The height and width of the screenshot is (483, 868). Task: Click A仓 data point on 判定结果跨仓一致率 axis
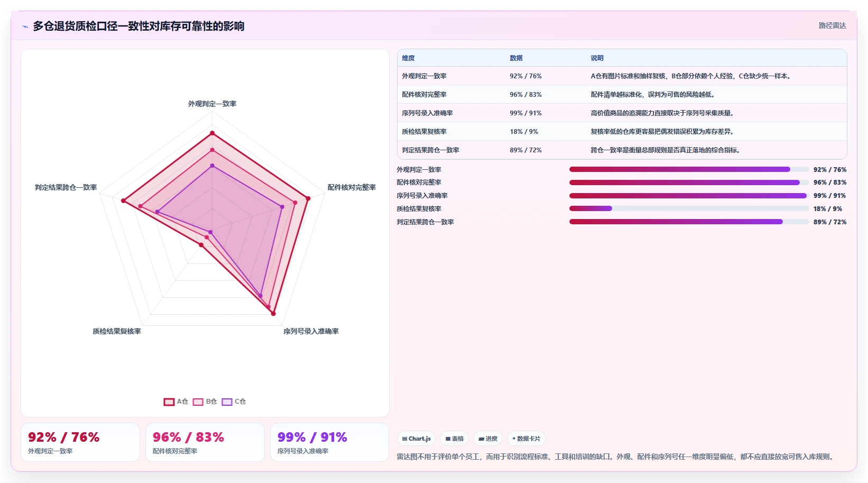point(123,201)
